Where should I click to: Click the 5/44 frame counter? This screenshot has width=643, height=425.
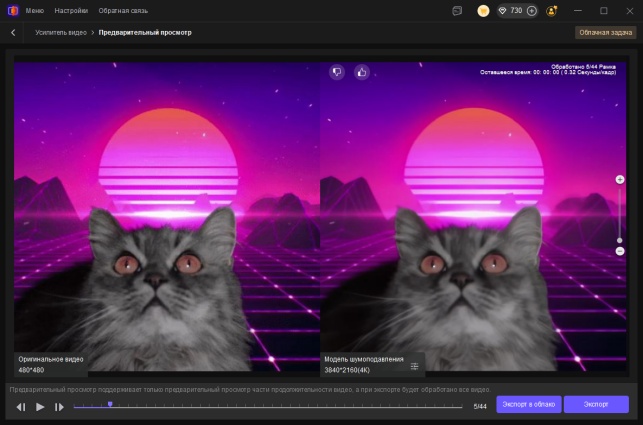click(480, 407)
